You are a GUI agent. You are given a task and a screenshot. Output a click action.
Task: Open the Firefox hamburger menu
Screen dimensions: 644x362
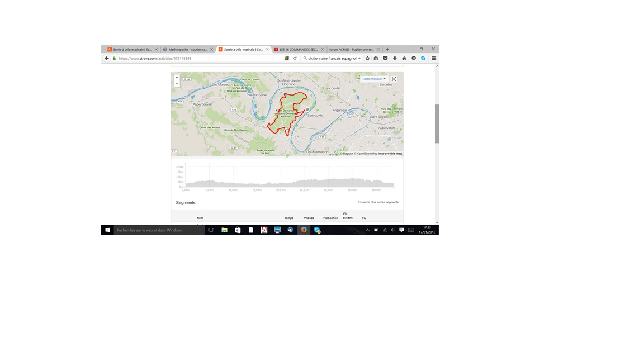pyautogui.click(x=434, y=58)
